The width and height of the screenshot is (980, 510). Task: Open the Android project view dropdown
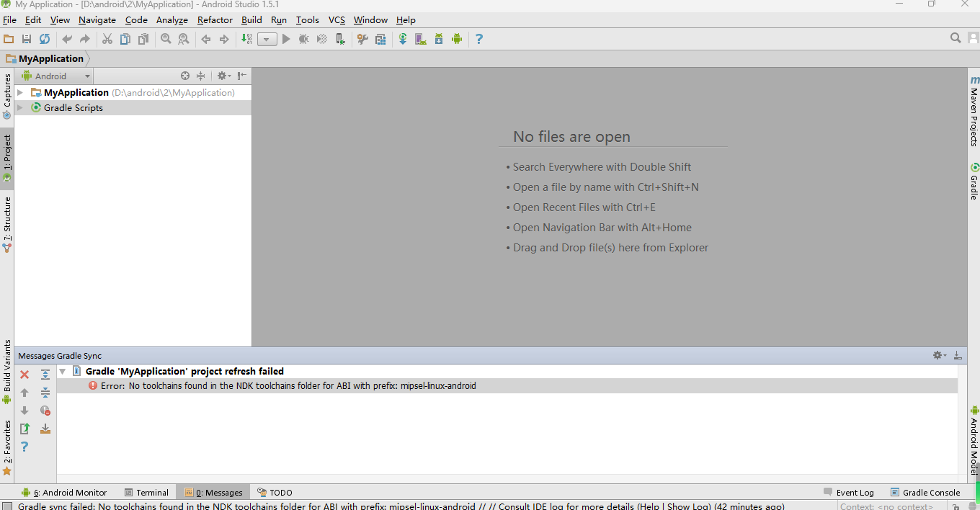click(56, 76)
